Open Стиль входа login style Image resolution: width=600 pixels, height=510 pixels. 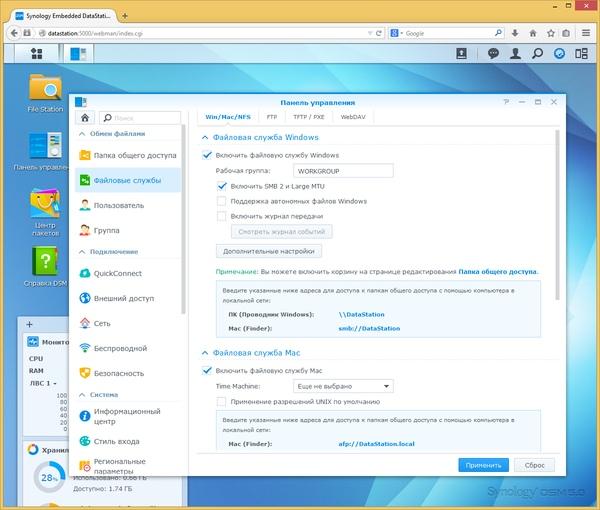pos(128,441)
